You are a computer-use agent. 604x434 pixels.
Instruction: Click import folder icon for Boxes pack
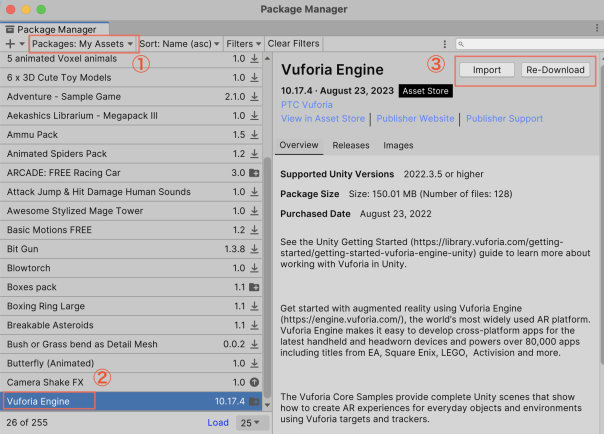pos(254,287)
